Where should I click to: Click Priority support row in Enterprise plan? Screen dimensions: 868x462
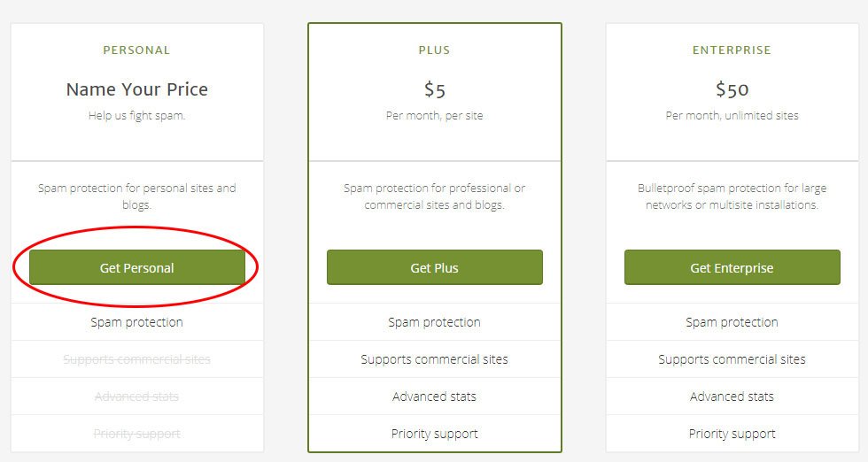click(x=732, y=433)
